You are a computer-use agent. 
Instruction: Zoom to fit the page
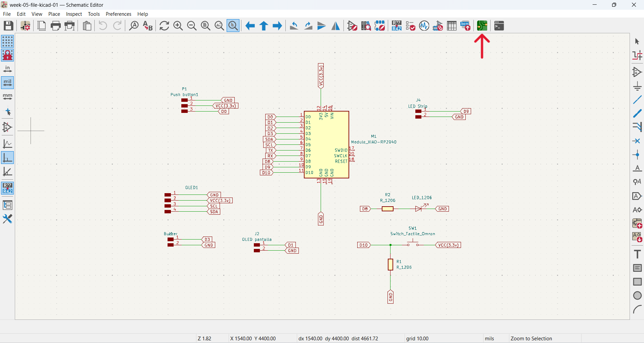pos(205,26)
